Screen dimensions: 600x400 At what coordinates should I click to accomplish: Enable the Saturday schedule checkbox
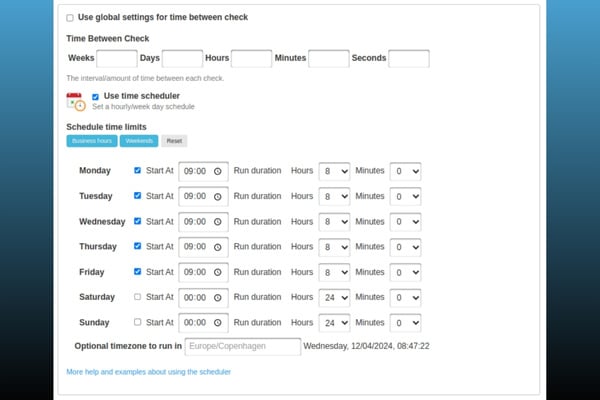pos(137,297)
